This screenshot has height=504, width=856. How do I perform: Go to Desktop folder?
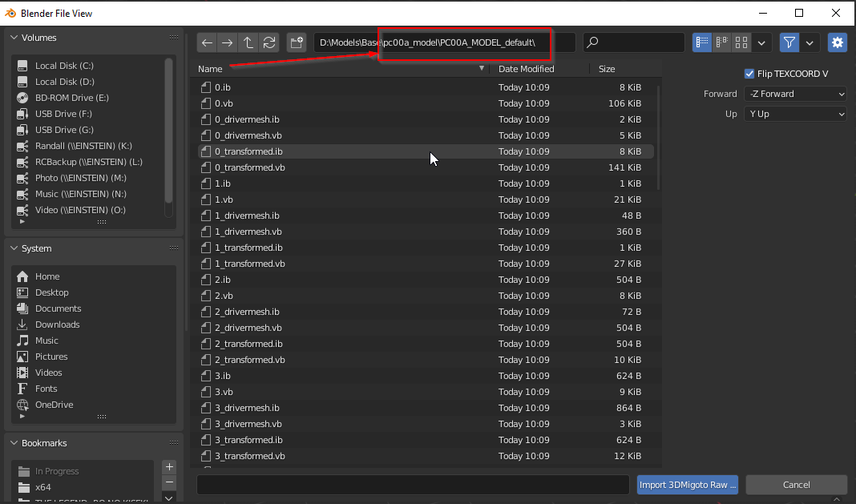click(x=93, y=292)
